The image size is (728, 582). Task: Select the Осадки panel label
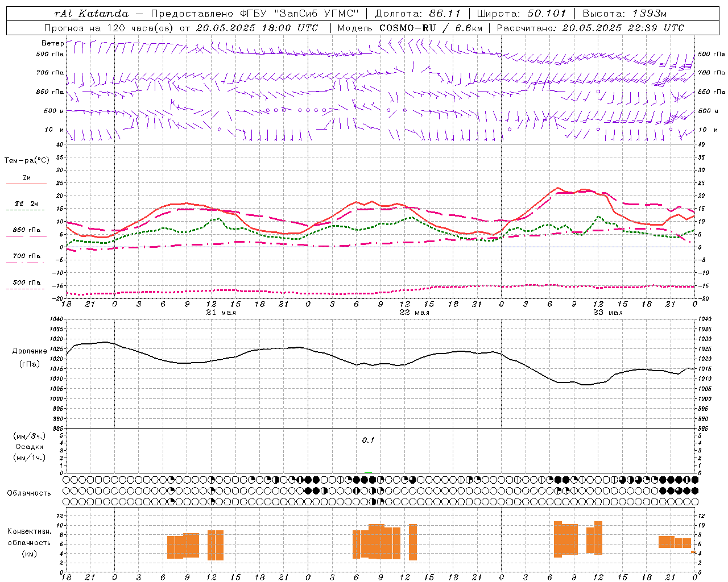click(30, 447)
